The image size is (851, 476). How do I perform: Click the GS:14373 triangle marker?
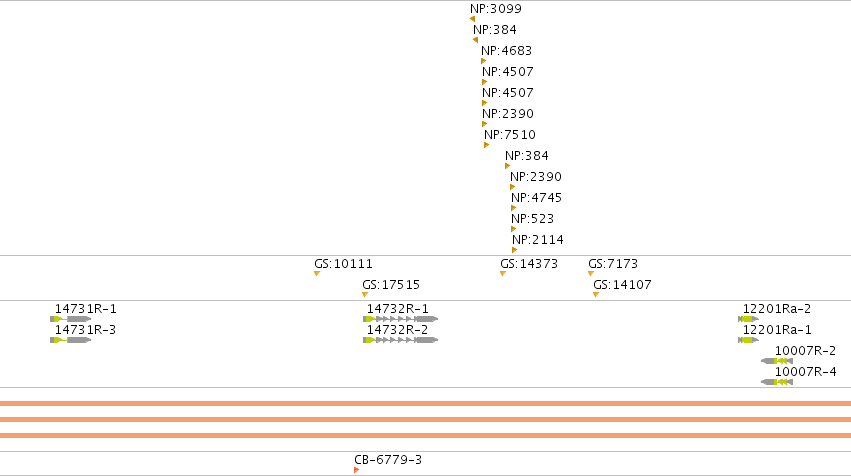pyautogui.click(x=503, y=274)
